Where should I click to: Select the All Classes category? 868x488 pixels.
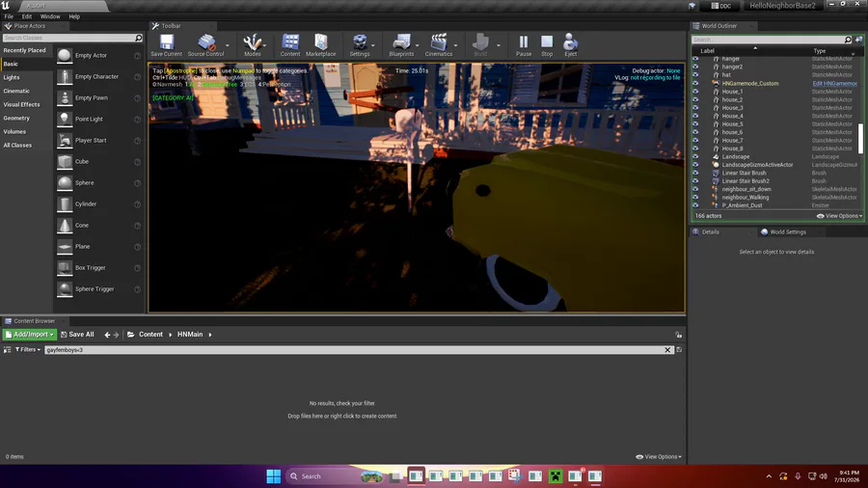tap(17, 146)
